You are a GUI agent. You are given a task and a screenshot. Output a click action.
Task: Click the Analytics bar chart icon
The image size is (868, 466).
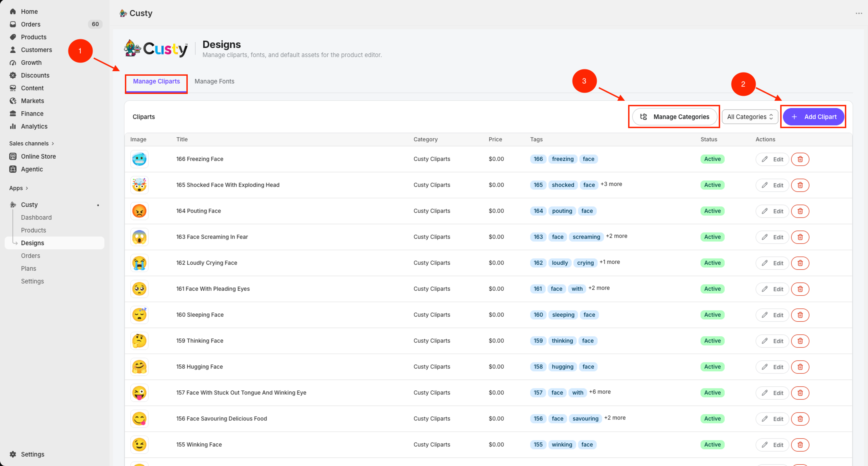tap(13, 126)
